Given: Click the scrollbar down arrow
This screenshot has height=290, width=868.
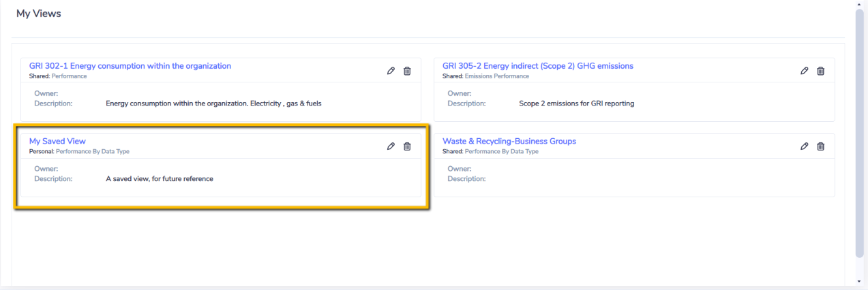Looking at the screenshot, I should [x=860, y=281].
